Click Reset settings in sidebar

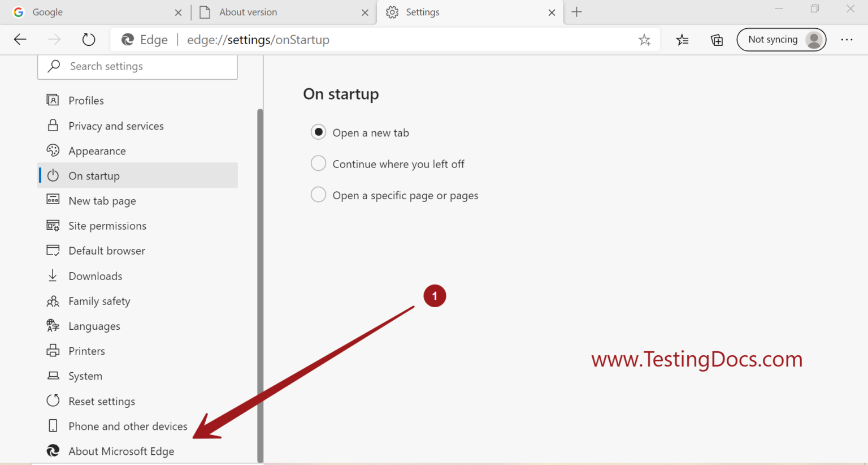tap(102, 401)
